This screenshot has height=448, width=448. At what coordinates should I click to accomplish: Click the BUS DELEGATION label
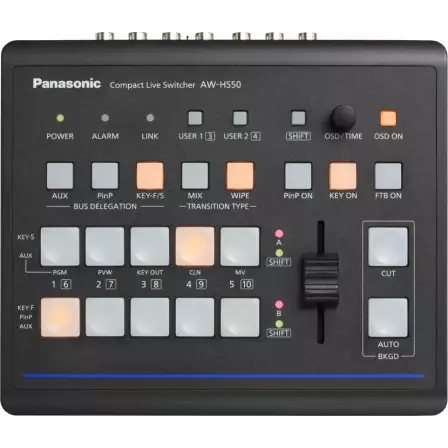tap(105, 206)
